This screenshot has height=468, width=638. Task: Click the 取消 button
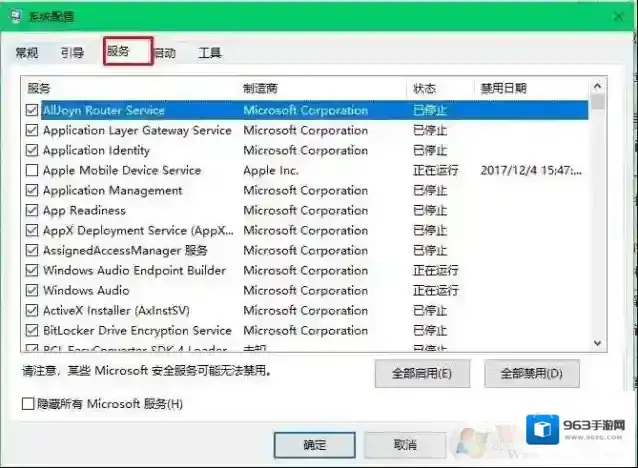point(405,445)
